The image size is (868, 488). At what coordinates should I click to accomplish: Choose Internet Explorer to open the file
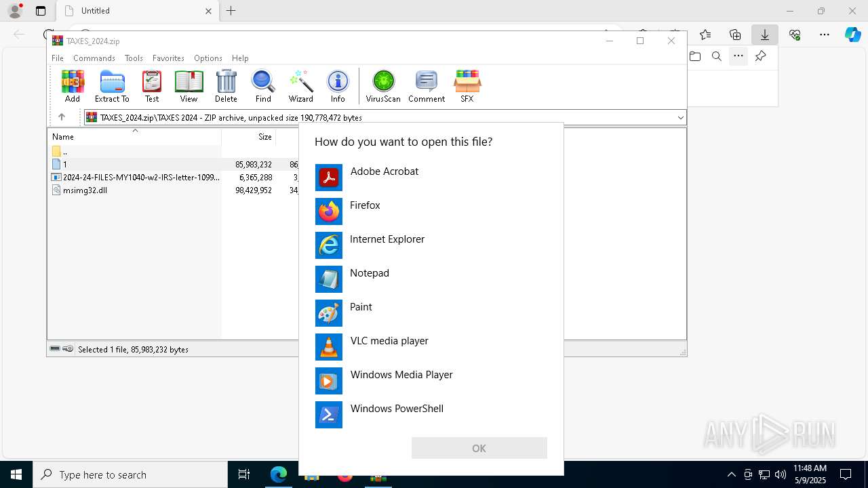[x=431, y=245]
